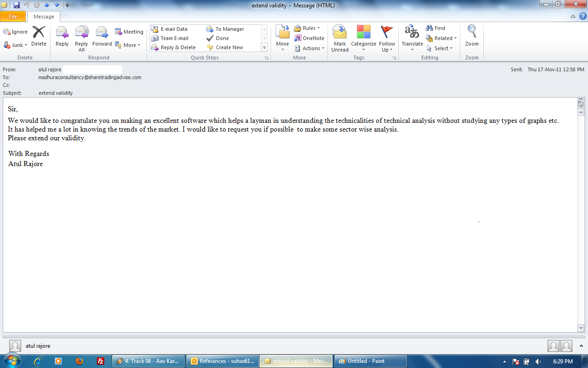Click the Undo quick access icon
588x368 pixels.
point(27,5)
